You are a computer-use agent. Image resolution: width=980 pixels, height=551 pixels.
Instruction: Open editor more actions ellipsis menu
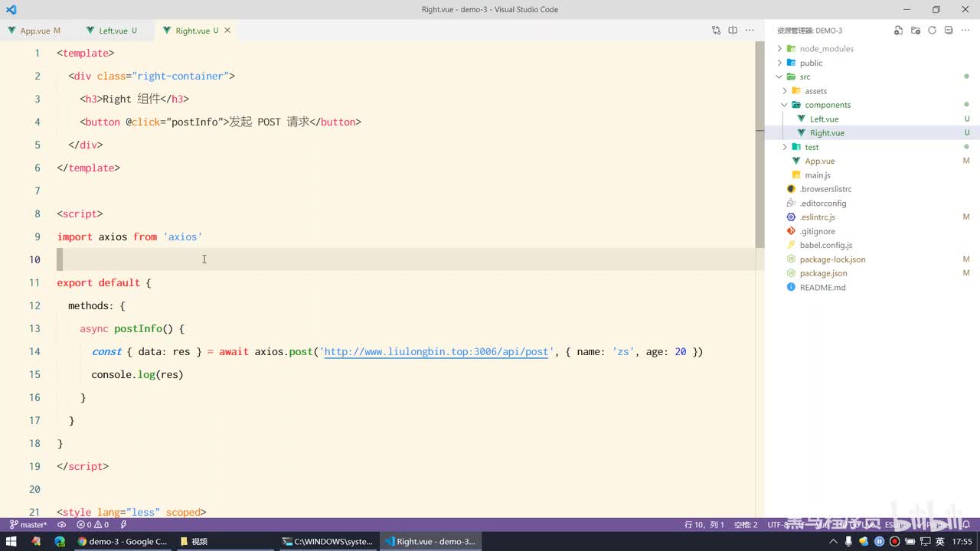750,31
